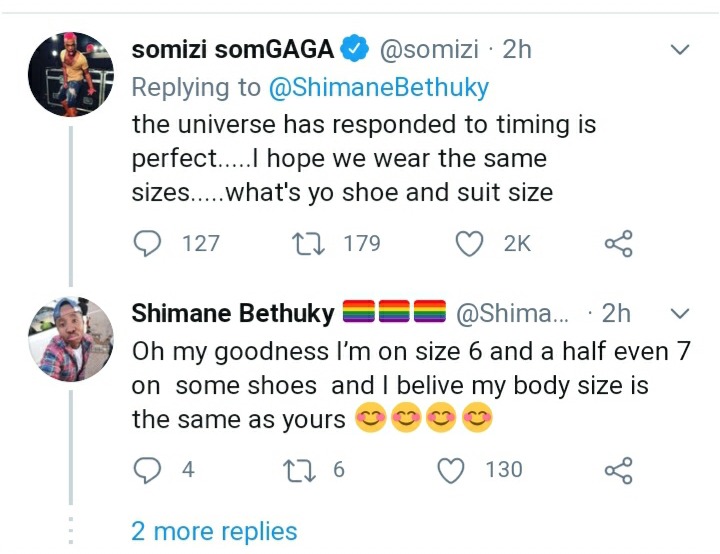
Task: Reply to somizi's tweet via comment icon
Action: [147, 243]
